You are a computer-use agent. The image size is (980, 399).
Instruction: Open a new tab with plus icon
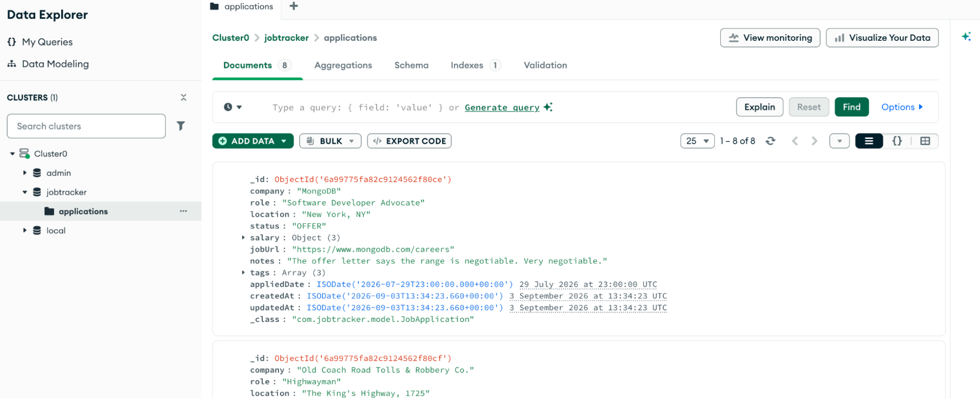point(294,6)
